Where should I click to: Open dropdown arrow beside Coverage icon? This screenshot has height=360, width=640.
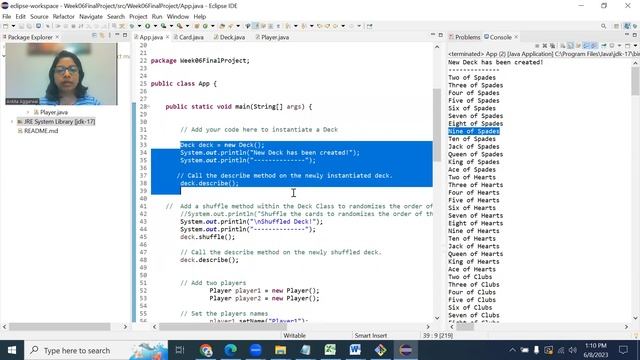171,26
